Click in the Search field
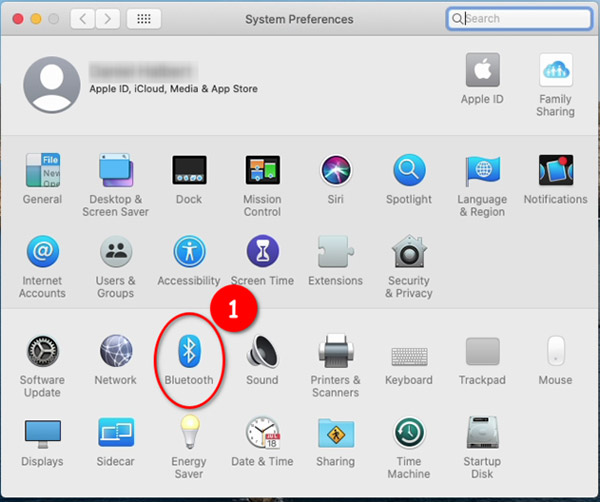The height and width of the screenshot is (502, 600). (523, 19)
